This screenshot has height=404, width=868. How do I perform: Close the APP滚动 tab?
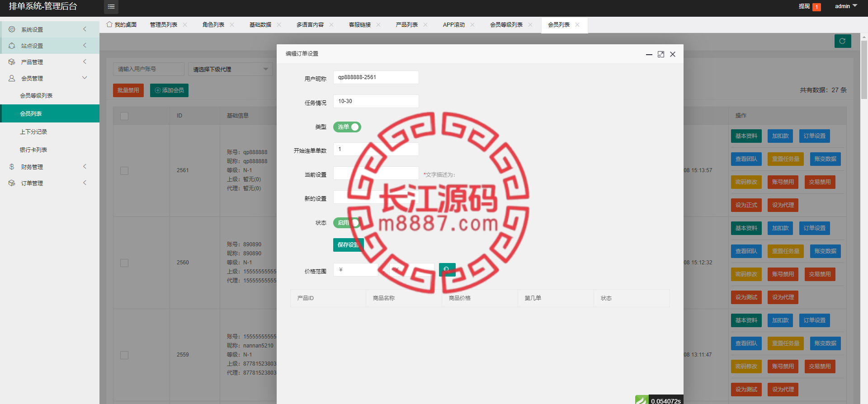pos(472,25)
